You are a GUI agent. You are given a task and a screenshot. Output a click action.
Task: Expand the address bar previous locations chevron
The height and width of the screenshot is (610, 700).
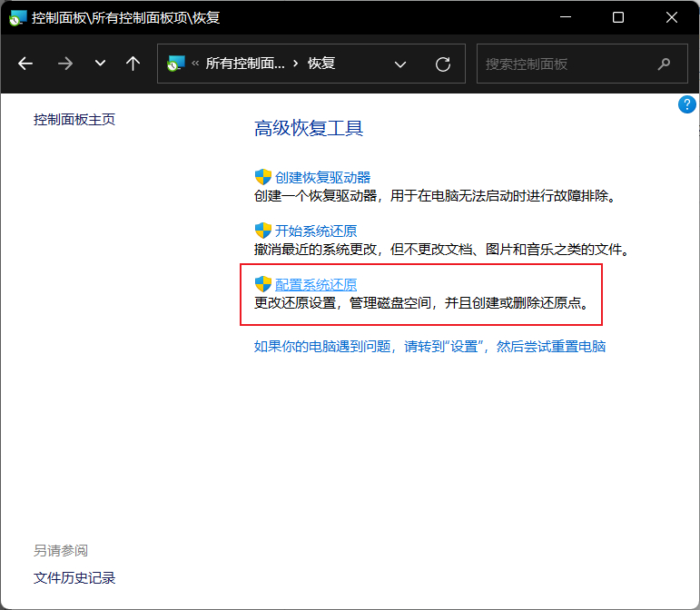coord(400,64)
